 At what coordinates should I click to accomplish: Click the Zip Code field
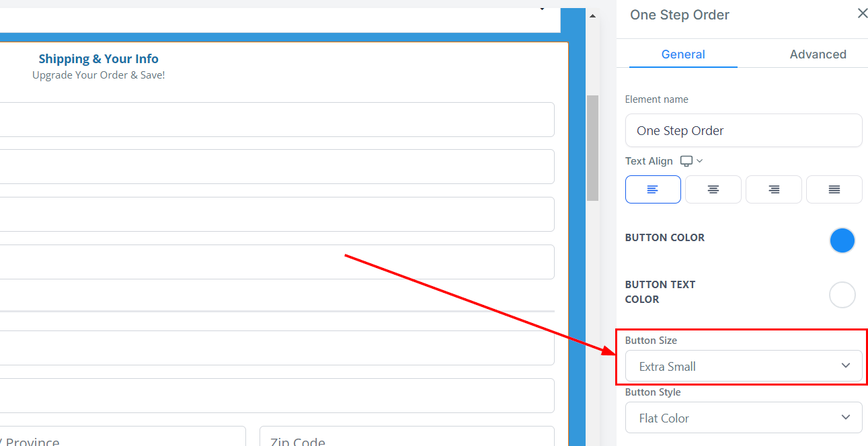[x=406, y=438]
